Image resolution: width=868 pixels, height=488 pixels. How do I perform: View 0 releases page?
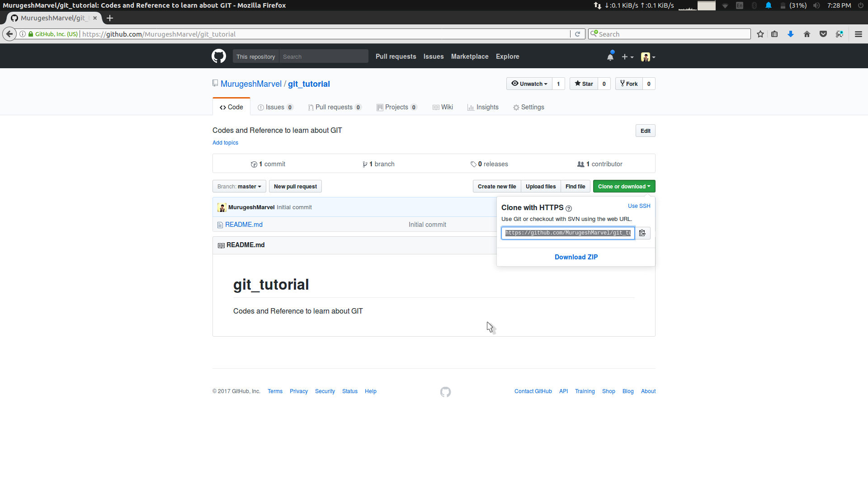489,164
